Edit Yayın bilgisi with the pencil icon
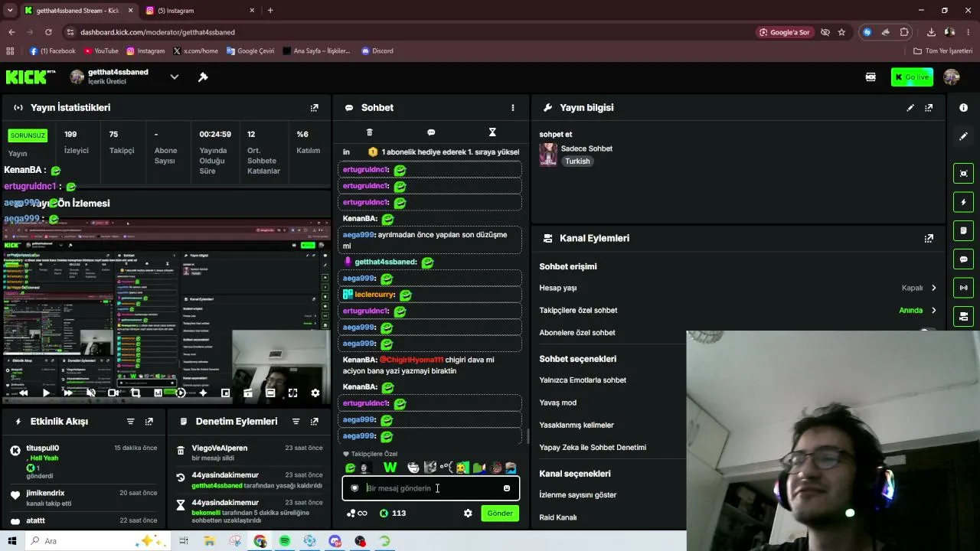 910,108
